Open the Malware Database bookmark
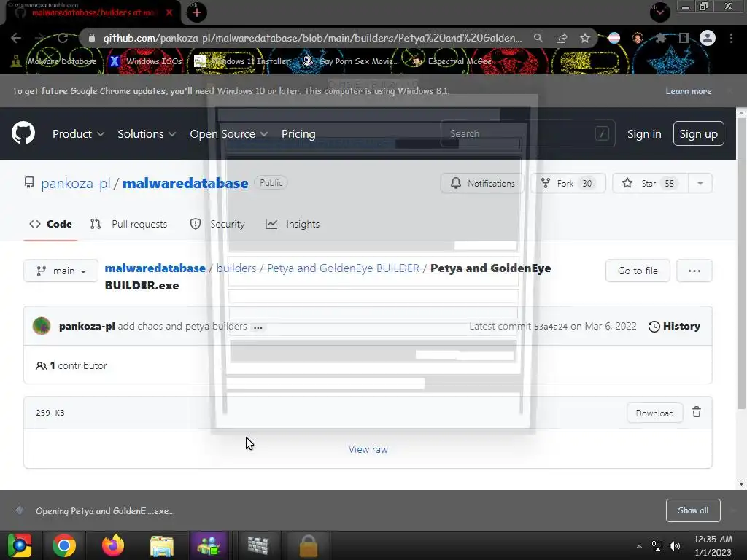 click(54, 61)
